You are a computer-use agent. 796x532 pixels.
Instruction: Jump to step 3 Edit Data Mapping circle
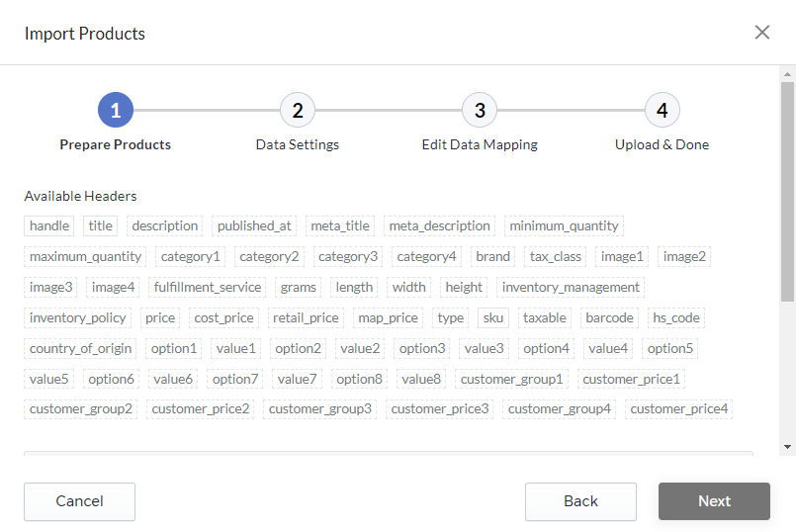[480, 110]
